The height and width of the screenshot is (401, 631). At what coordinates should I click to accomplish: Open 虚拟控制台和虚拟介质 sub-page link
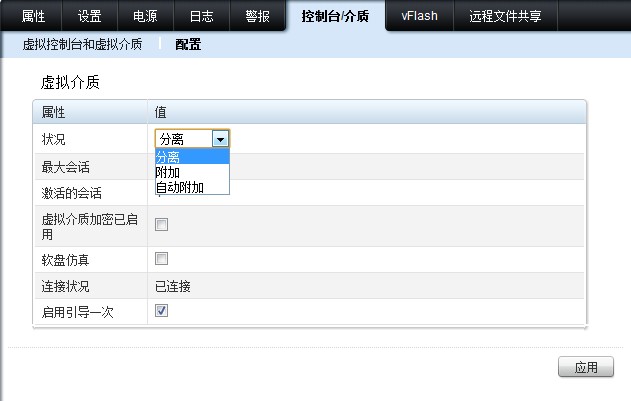[x=82, y=44]
